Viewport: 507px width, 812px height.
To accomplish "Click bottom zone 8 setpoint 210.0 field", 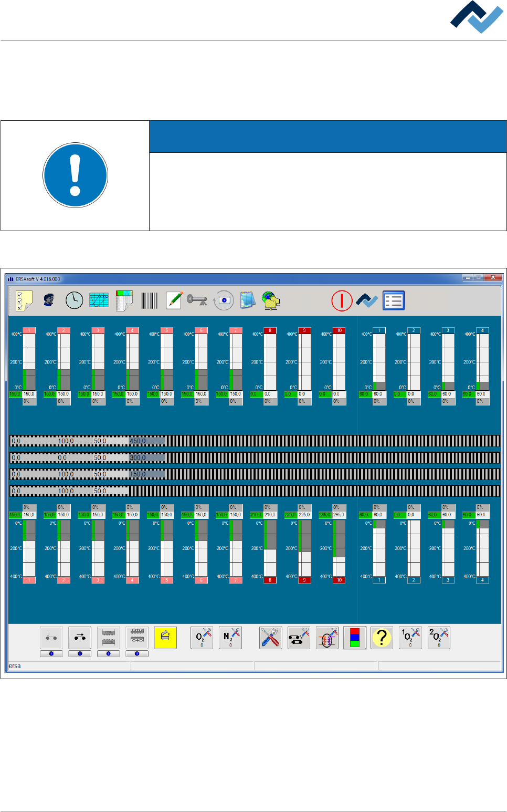I will pos(270,515).
